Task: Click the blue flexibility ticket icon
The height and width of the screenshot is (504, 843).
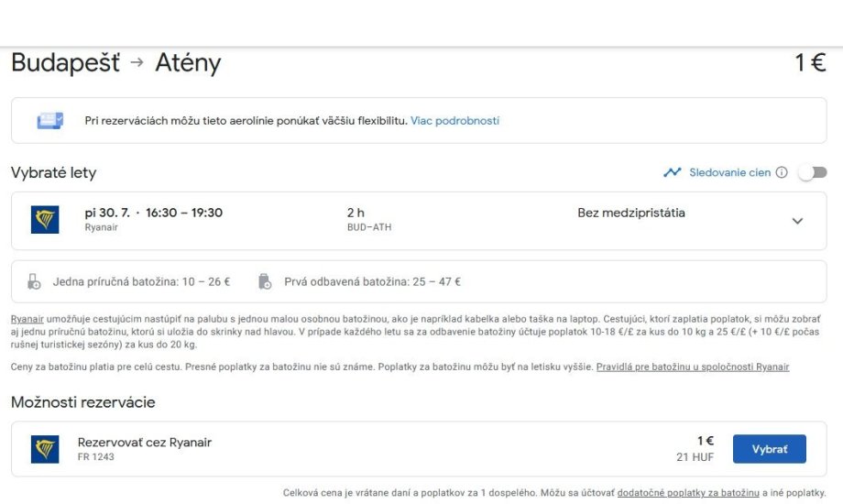Action: click(x=49, y=121)
